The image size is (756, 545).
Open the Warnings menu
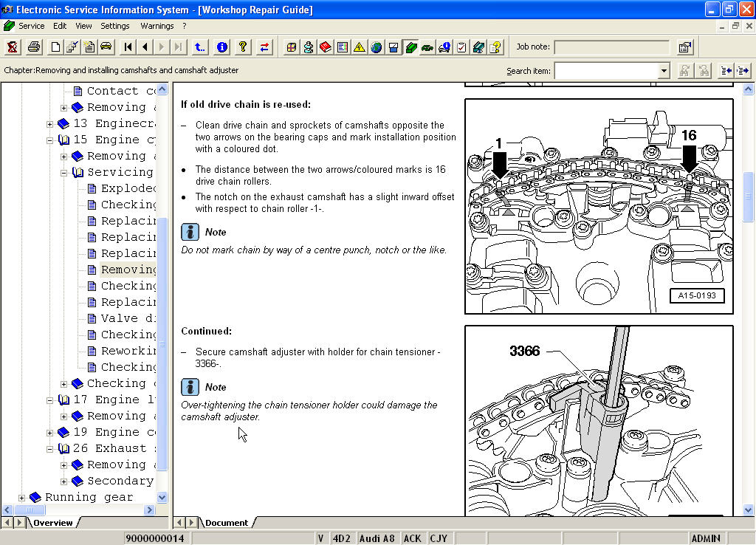point(157,26)
